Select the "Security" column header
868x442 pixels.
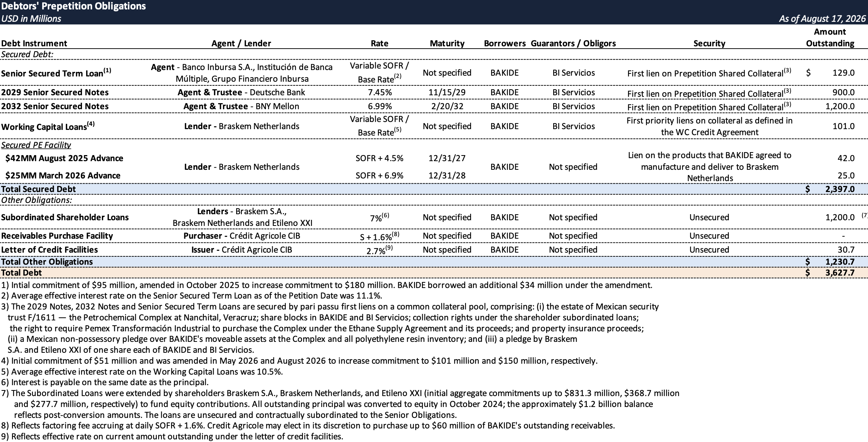click(x=709, y=43)
